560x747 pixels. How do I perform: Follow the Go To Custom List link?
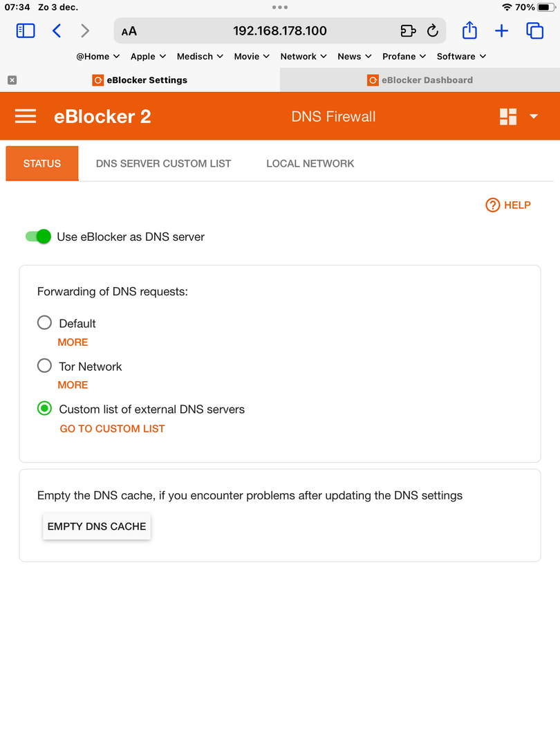click(113, 428)
